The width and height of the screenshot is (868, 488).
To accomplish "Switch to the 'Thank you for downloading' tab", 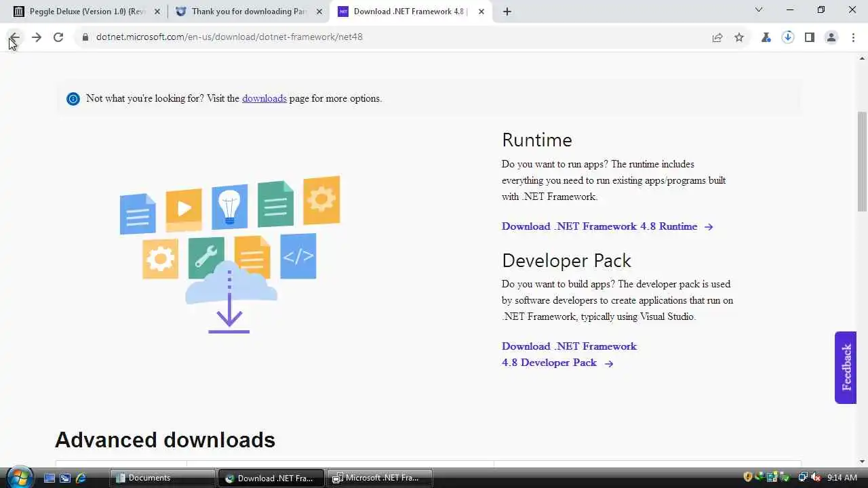I will (x=249, y=12).
